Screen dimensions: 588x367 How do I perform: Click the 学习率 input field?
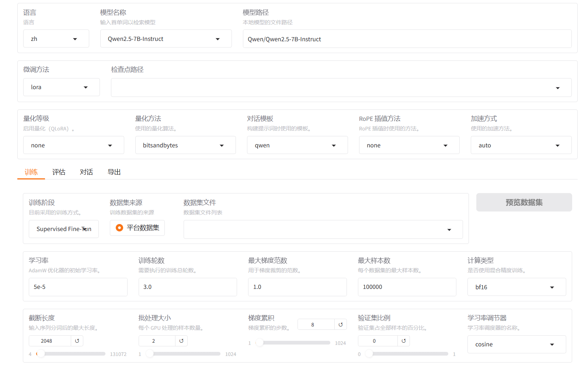(x=78, y=287)
